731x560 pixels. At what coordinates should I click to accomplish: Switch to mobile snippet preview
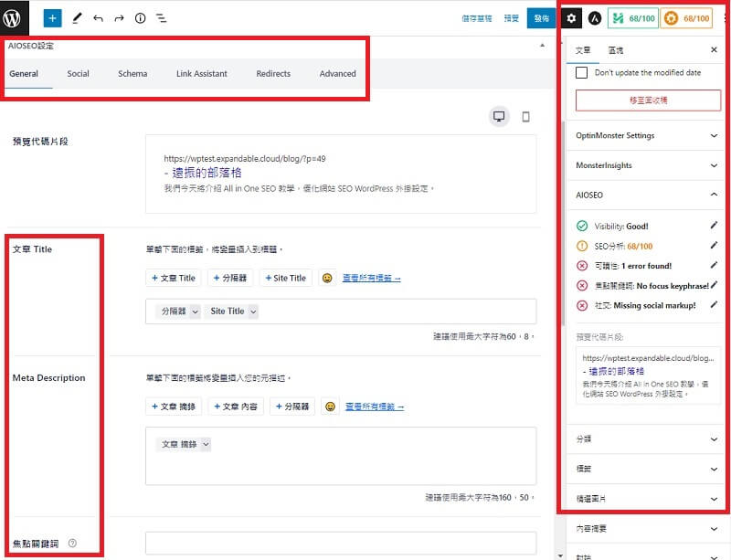pos(526,116)
